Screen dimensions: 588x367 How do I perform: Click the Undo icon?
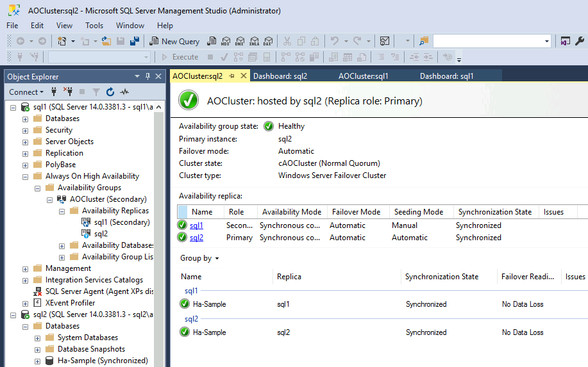pyautogui.click(x=335, y=41)
